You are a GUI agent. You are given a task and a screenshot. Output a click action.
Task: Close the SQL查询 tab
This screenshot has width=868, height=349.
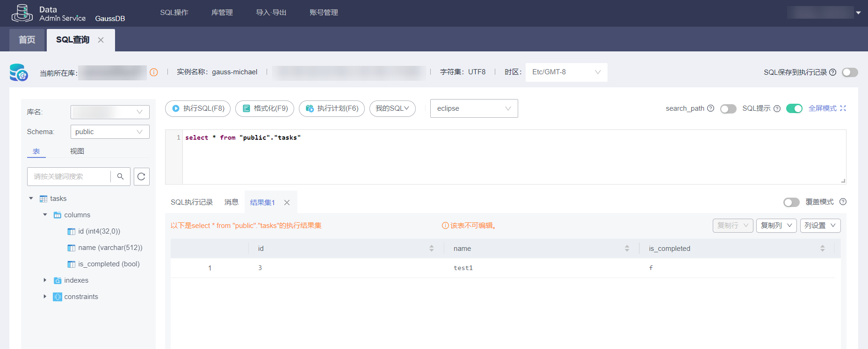101,40
